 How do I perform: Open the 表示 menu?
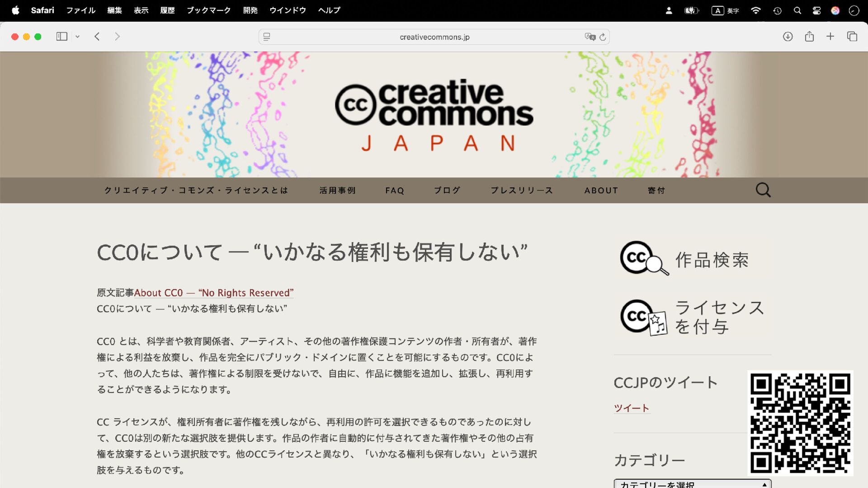tap(141, 10)
